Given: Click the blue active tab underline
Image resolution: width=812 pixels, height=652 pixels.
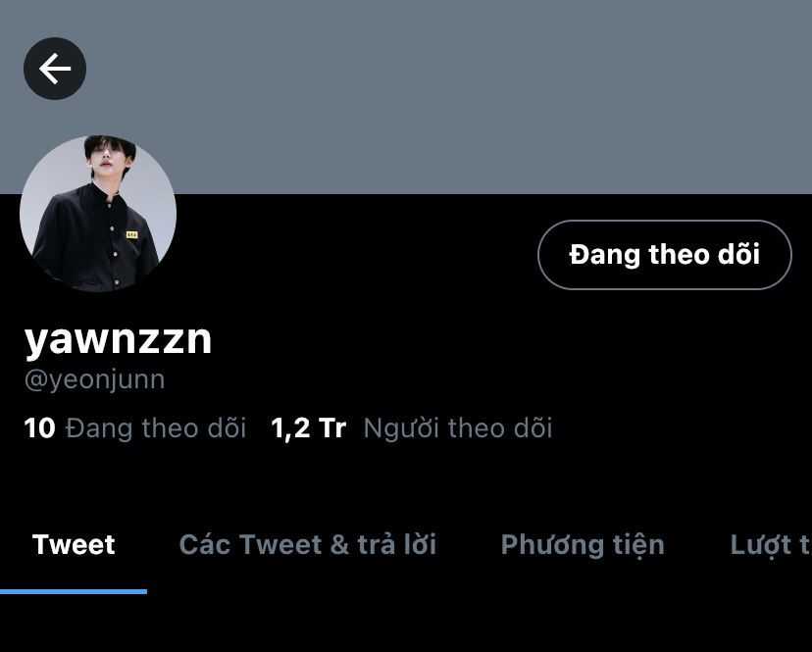Looking at the screenshot, I should click(74, 591).
